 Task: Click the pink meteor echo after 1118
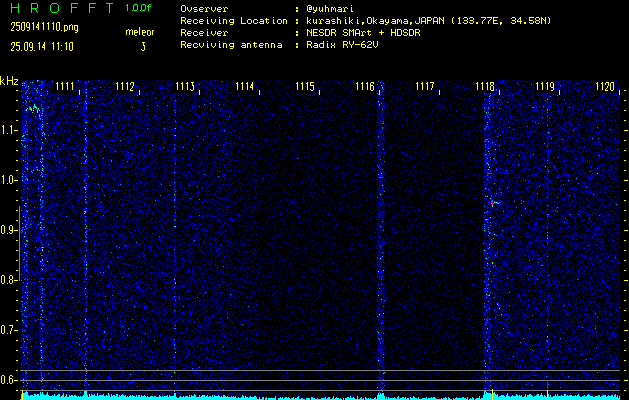(494, 203)
